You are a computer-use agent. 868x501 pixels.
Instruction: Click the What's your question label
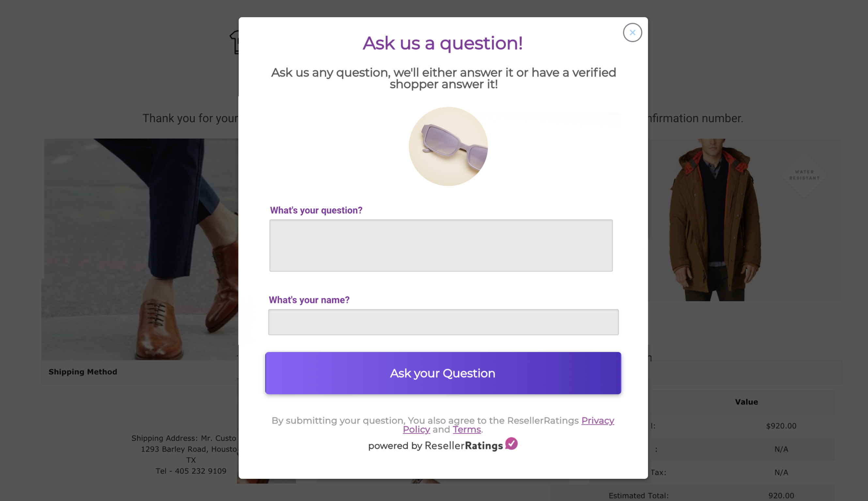pyautogui.click(x=316, y=210)
